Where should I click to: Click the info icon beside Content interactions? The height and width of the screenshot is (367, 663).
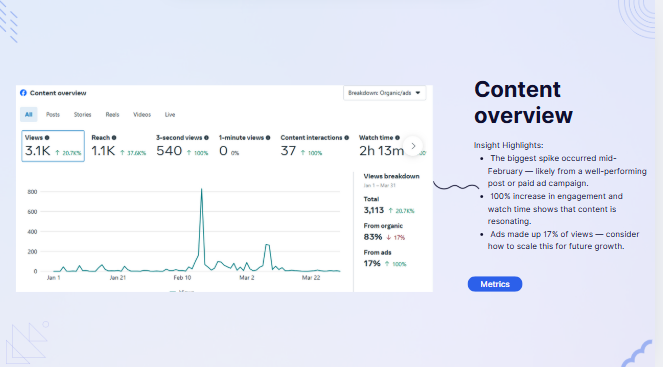point(346,138)
